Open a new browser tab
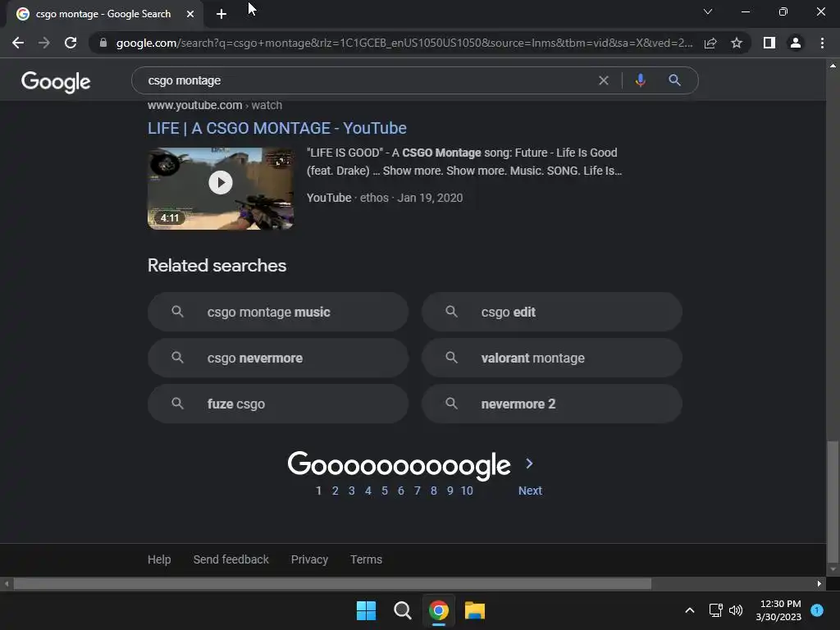 pyautogui.click(x=221, y=15)
